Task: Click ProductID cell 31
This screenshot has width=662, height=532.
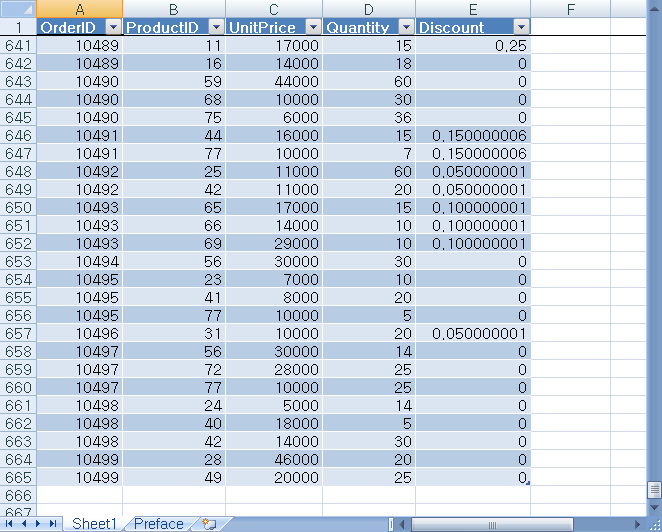Action: coord(174,334)
